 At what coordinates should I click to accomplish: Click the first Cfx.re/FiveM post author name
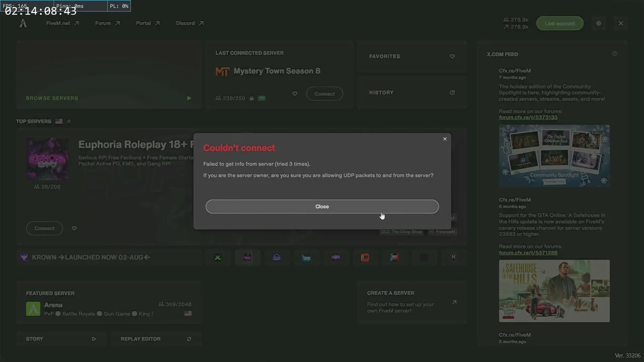tap(515, 71)
